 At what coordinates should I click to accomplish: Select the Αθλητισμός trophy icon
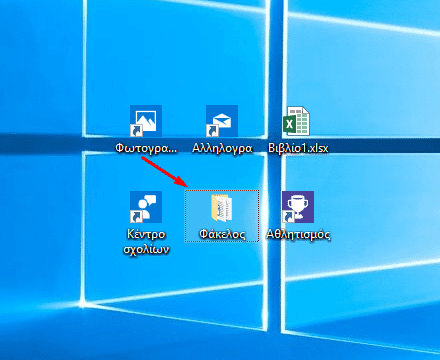coord(298,207)
